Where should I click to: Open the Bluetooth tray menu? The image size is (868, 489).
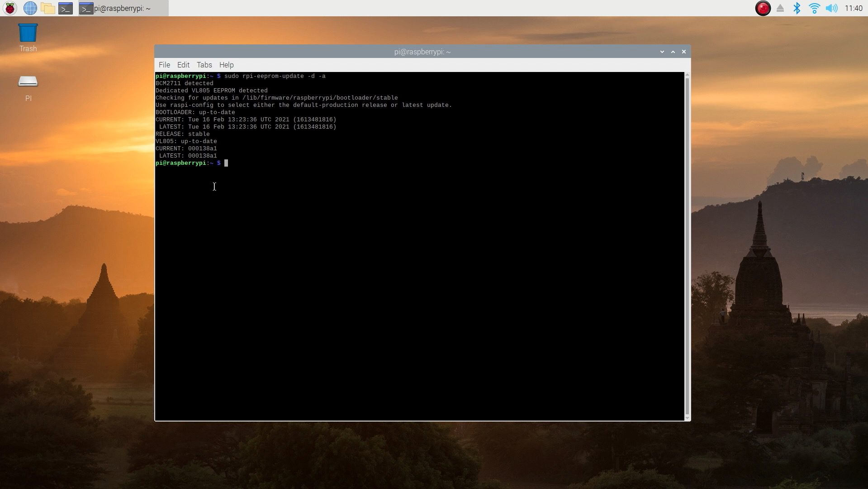(797, 8)
